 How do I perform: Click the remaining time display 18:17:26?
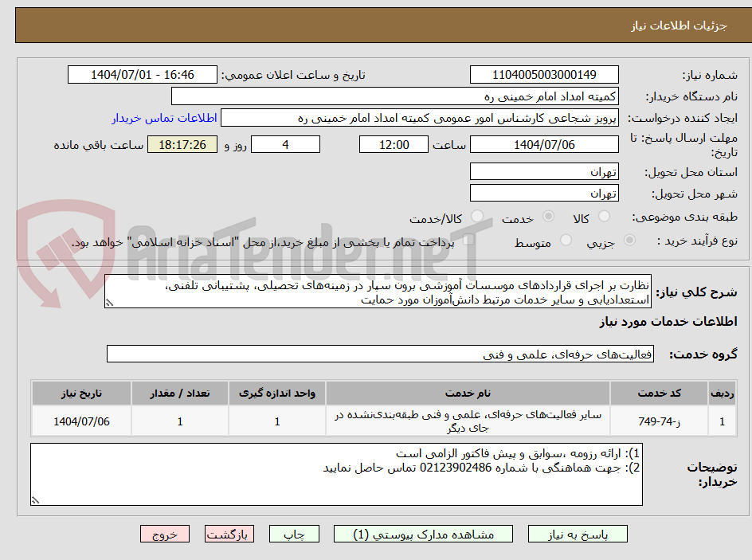coord(182,144)
